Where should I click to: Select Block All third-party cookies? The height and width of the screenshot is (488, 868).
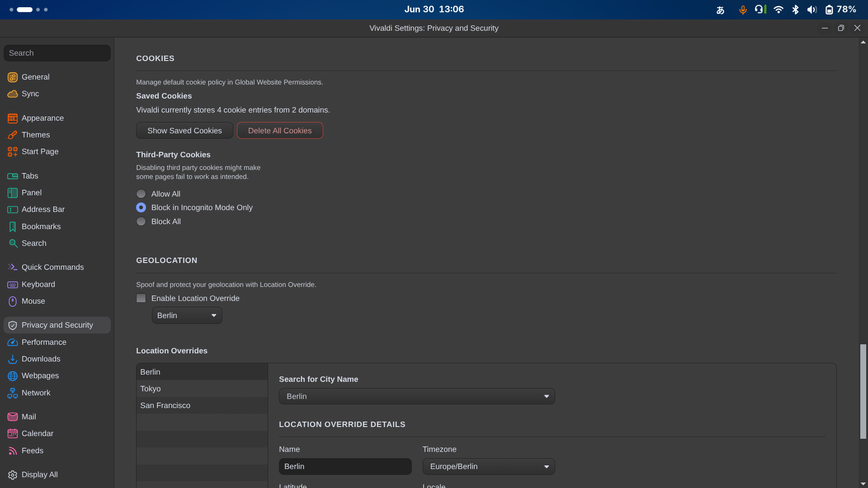(x=141, y=221)
